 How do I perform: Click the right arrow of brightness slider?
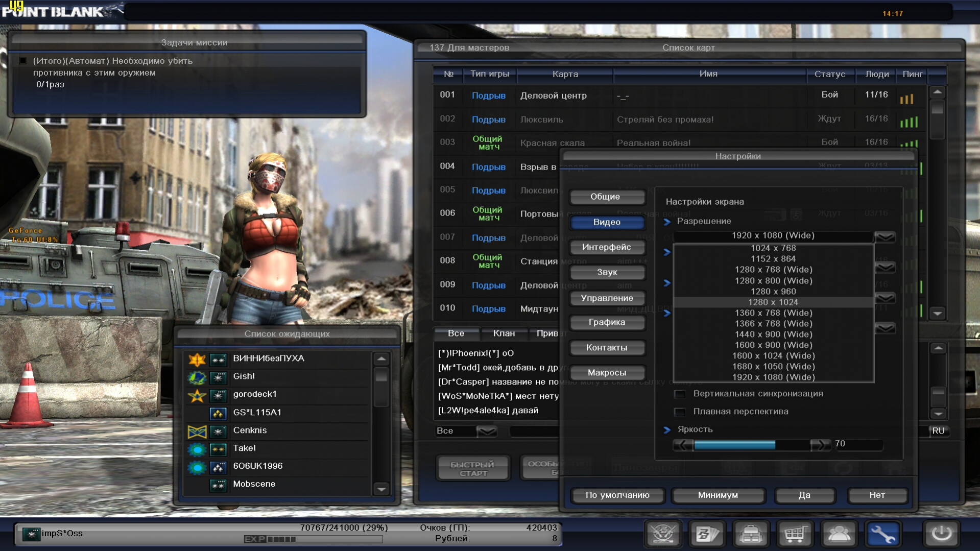(820, 445)
